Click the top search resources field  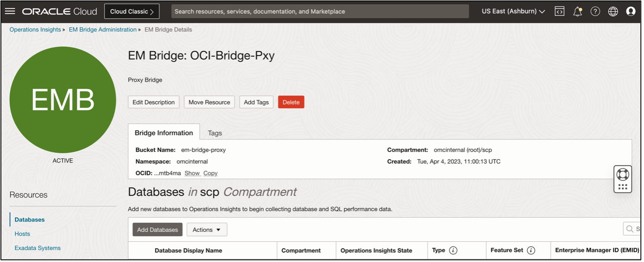coord(320,12)
